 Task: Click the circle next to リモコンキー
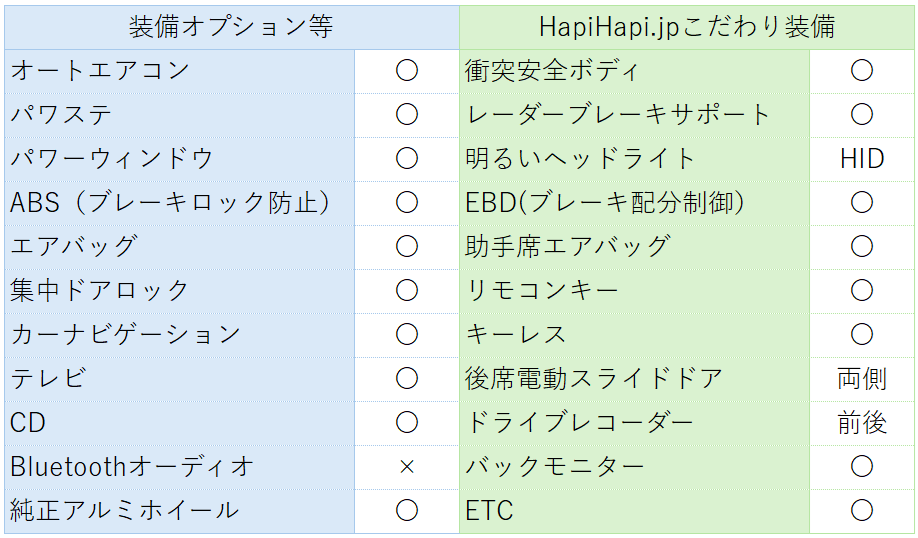862,291
